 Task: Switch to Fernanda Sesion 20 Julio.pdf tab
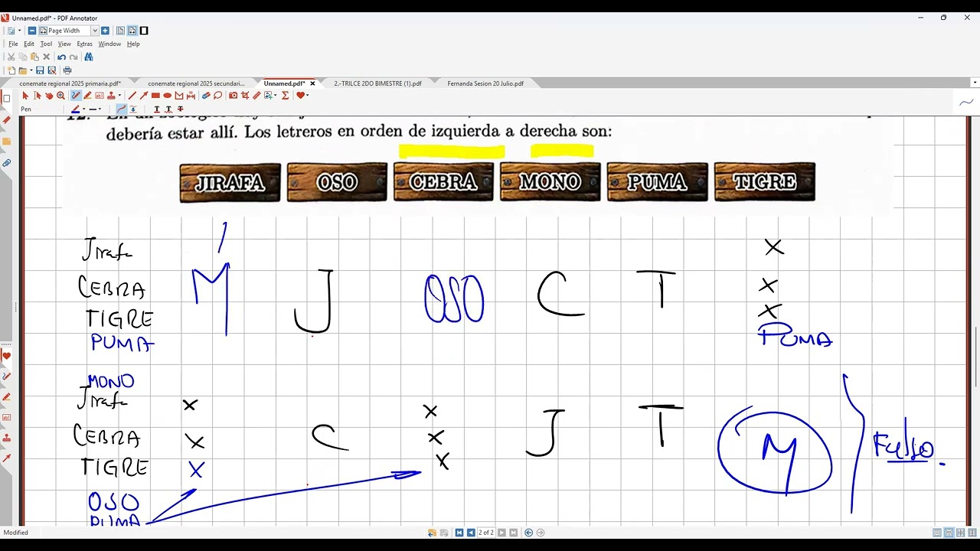485,83
